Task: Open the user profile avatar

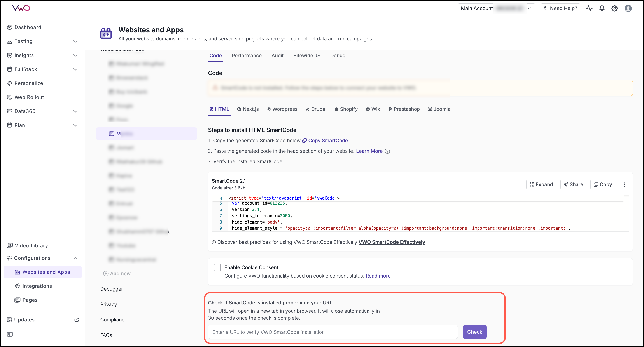Action: (x=628, y=8)
